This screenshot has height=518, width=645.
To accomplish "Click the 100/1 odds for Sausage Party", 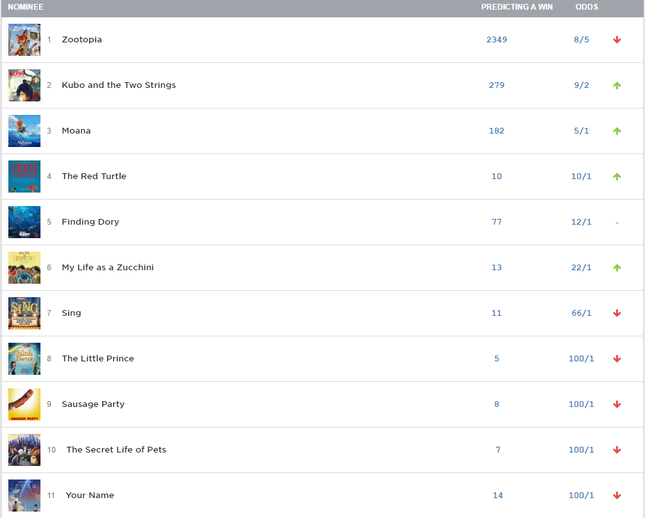I will click(581, 404).
